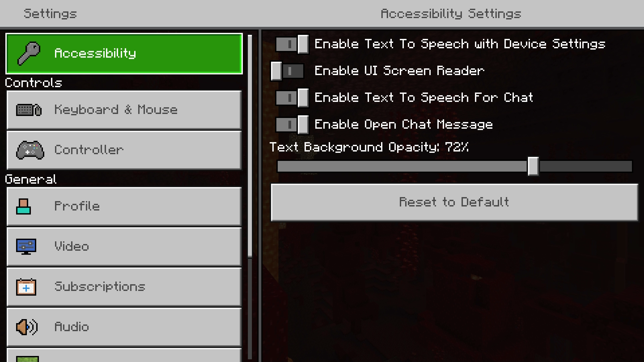
Task: Click Reset to Default button
Action: click(454, 201)
